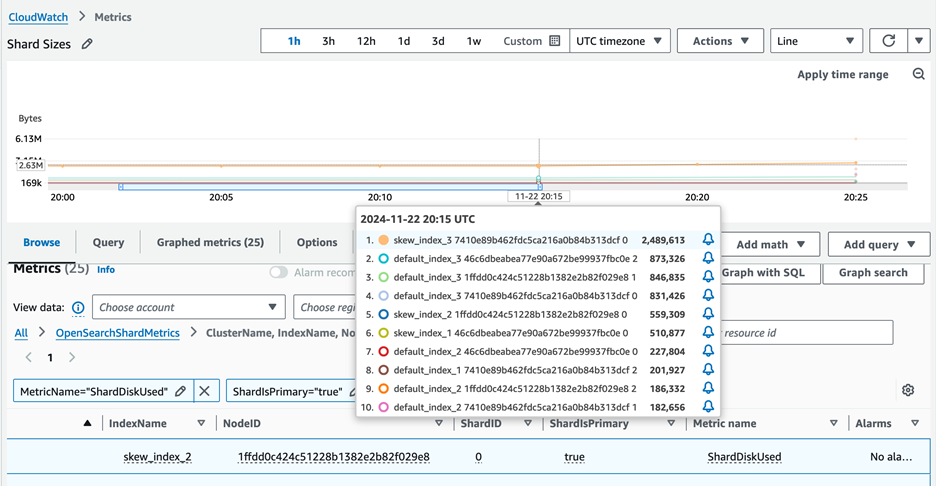Edit the Shard Sizes graph title
This screenshot has width=936, height=486.
pyautogui.click(x=87, y=44)
